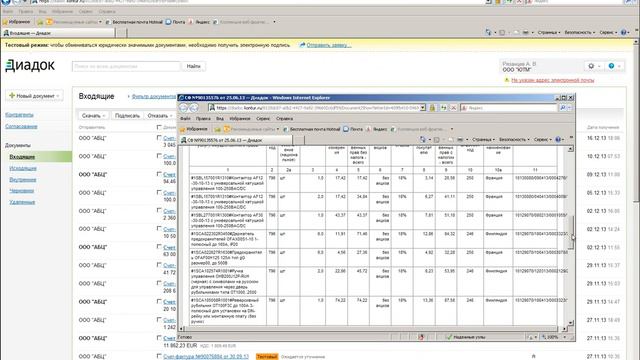Click blue help circle icon in Diadoc header
640x360 pixels.
pos(611,66)
